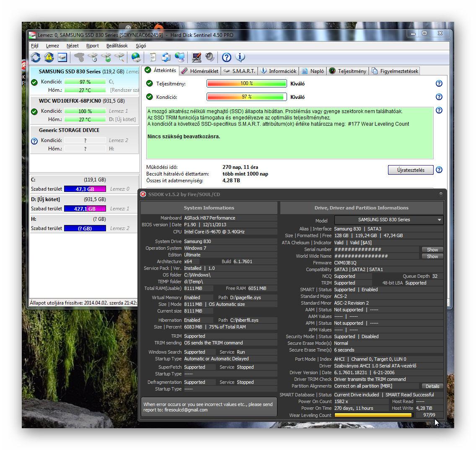The width and height of the screenshot is (476, 450).
Task: Open help for the Teljesítmény row
Action: [439, 83]
